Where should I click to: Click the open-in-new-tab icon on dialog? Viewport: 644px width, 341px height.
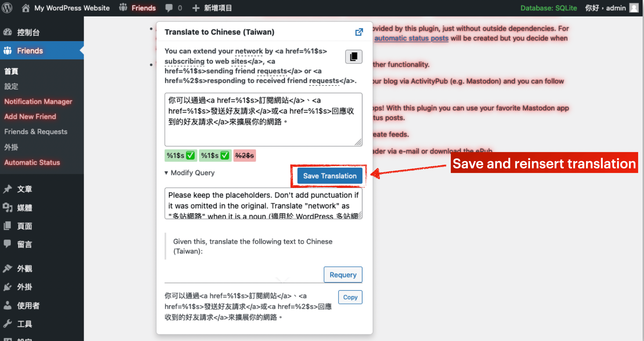click(359, 32)
